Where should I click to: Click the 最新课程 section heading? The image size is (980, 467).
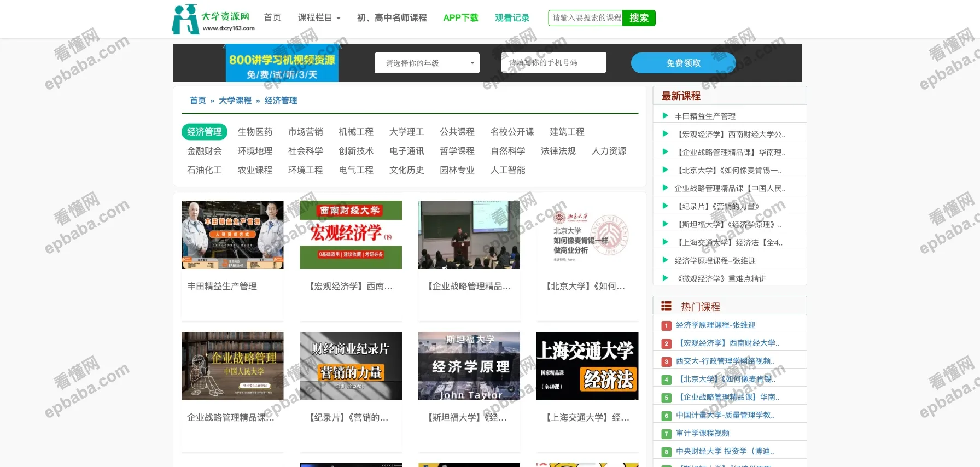(x=681, y=96)
